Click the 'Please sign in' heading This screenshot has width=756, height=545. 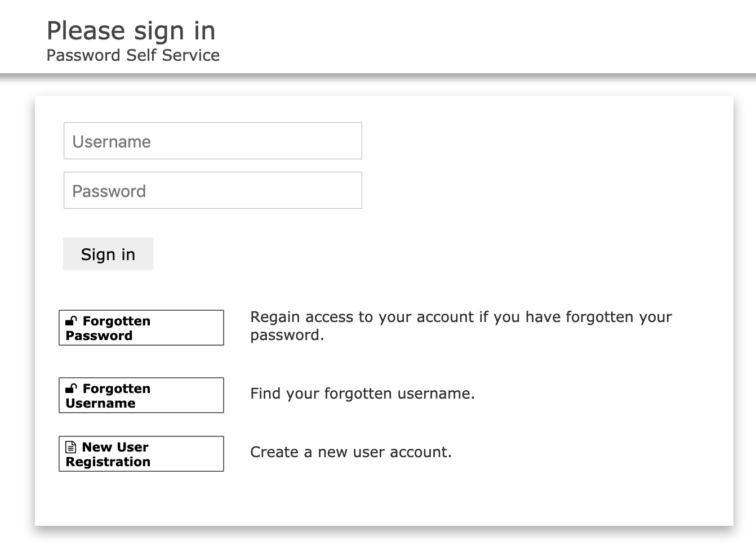pyautogui.click(x=131, y=31)
